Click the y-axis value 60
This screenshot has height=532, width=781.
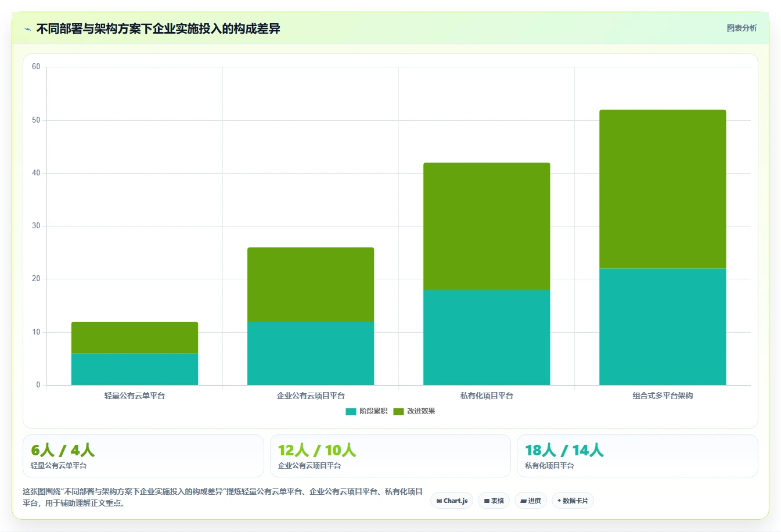coord(36,67)
